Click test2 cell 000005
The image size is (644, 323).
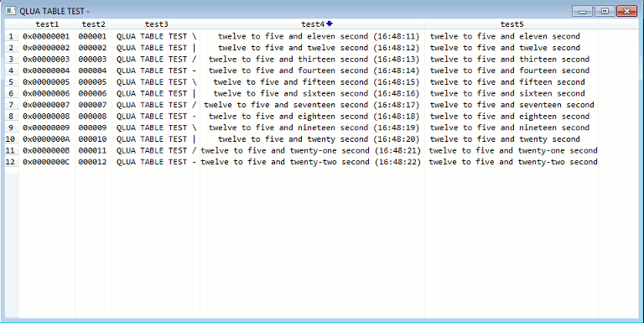click(x=93, y=81)
